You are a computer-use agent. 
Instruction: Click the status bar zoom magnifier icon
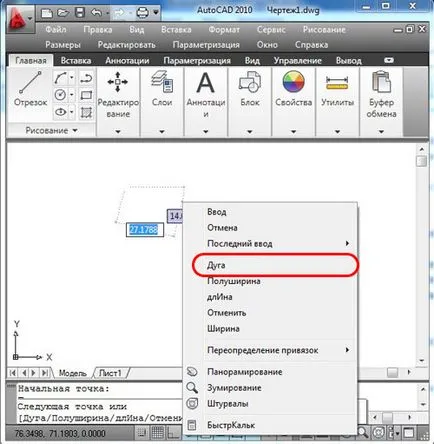pyautogui.click(x=363, y=433)
